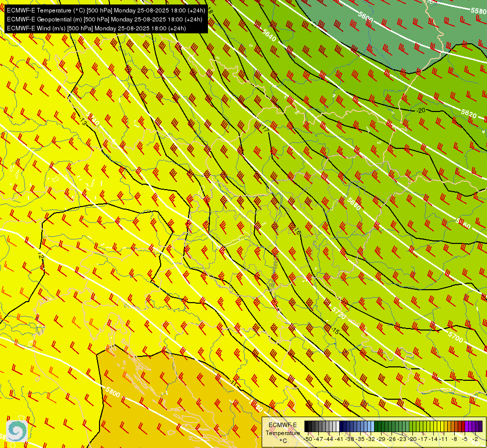487x448 pixels.
Task: Click the -5 tick in the legend
Action: pyautogui.click(x=465, y=440)
